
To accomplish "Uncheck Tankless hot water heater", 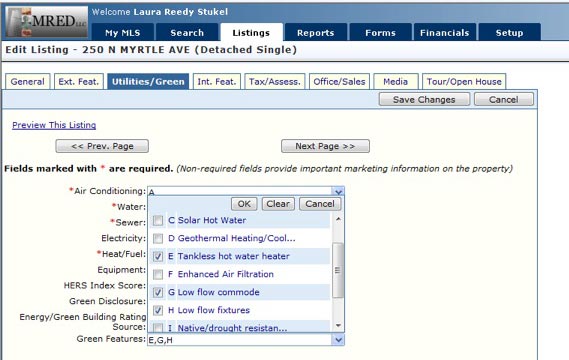I will pos(158,256).
